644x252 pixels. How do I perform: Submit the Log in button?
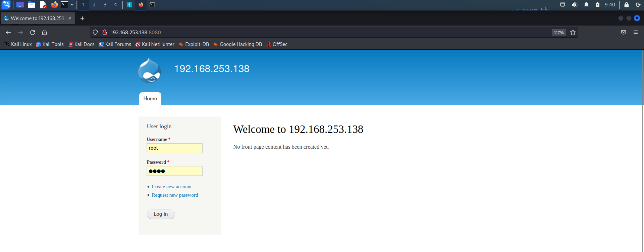161,214
